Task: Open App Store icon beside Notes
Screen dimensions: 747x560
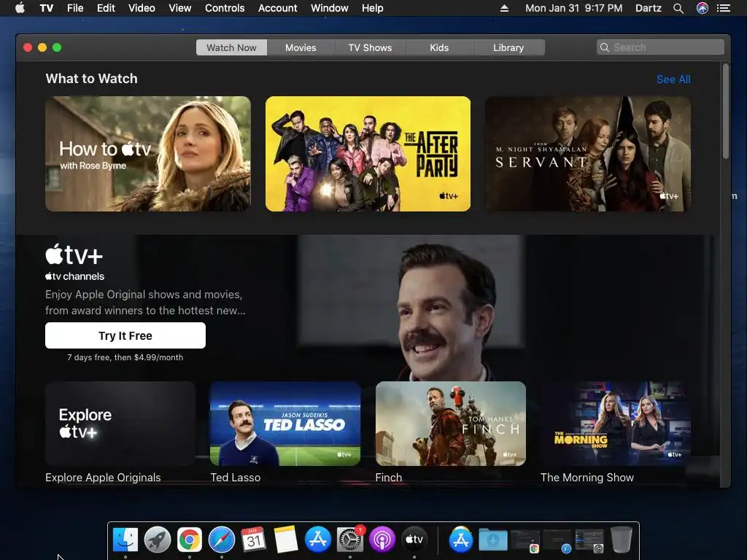Action: click(x=318, y=540)
